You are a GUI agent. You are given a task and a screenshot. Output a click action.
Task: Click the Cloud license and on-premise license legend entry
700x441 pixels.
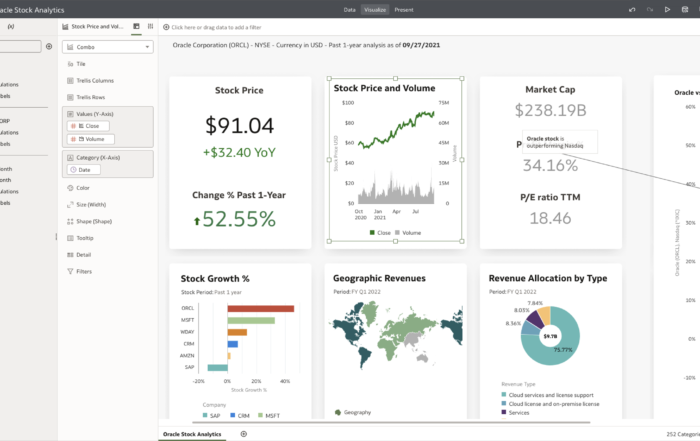pyautogui.click(x=550, y=404)
